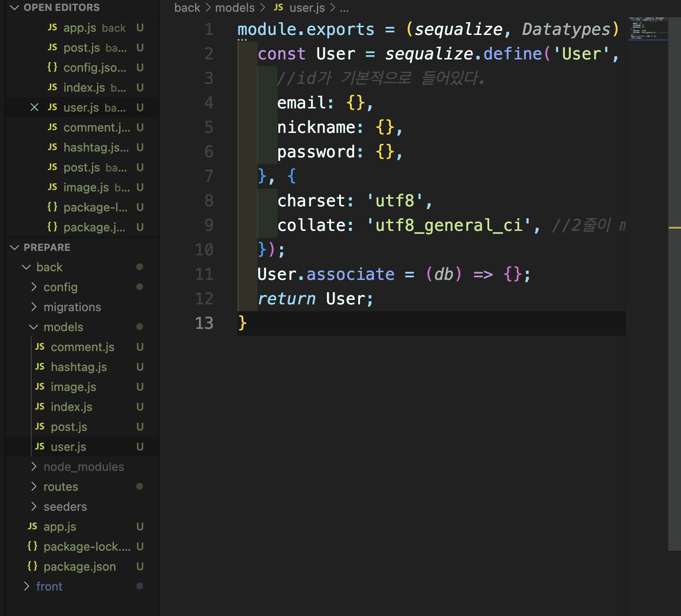Click the code minimap preview
Image resolution: width=681 pixels, height=616 pixels.
coord(648,28)
